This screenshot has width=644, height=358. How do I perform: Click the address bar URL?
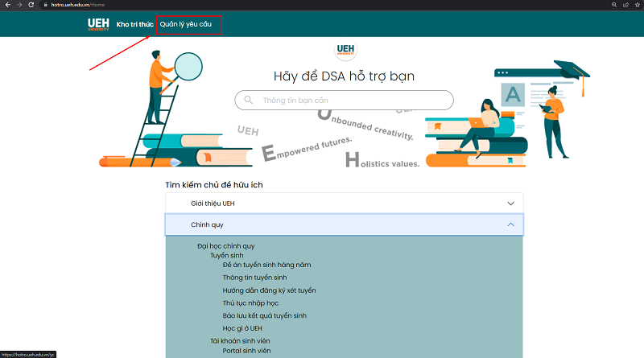tap(77, 5)
